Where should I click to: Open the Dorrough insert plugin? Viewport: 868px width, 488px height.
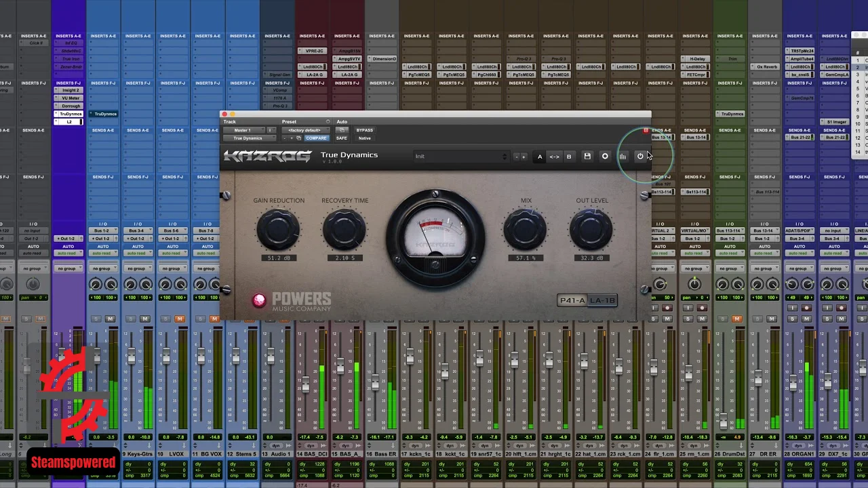coord(68,106)
